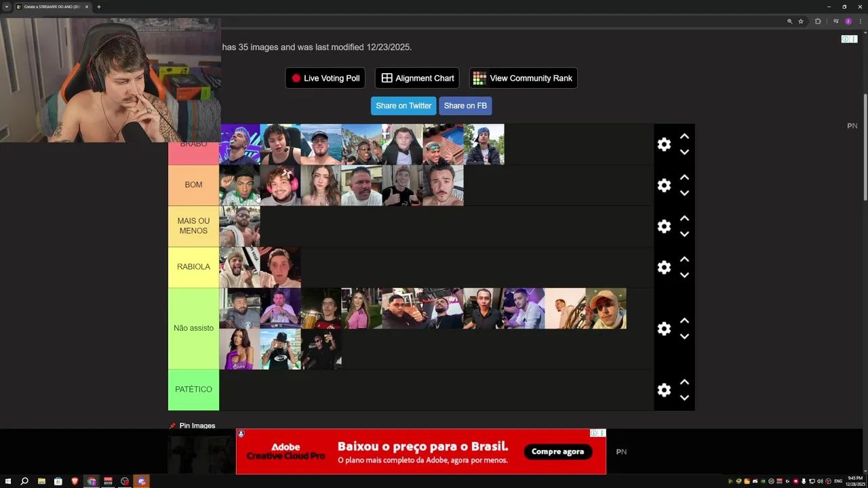Share on FB
The height and width of the screenshot is (488, 868).
tap(465, 106)
